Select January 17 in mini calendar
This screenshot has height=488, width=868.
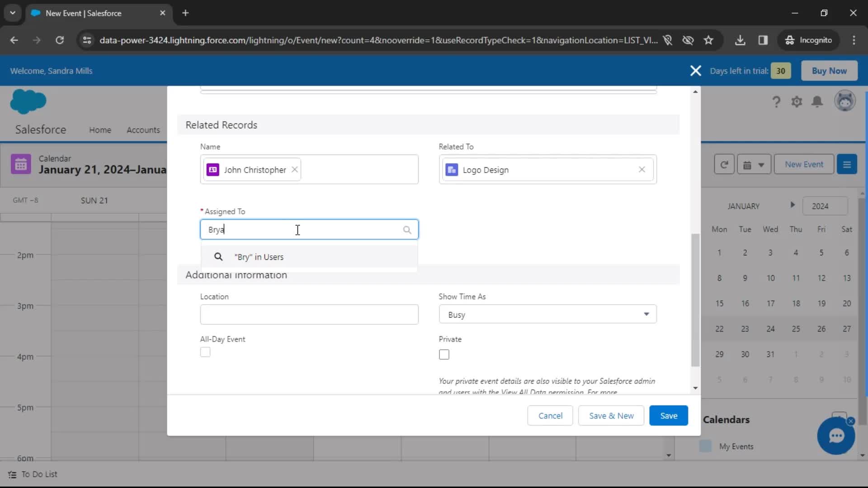770,303
